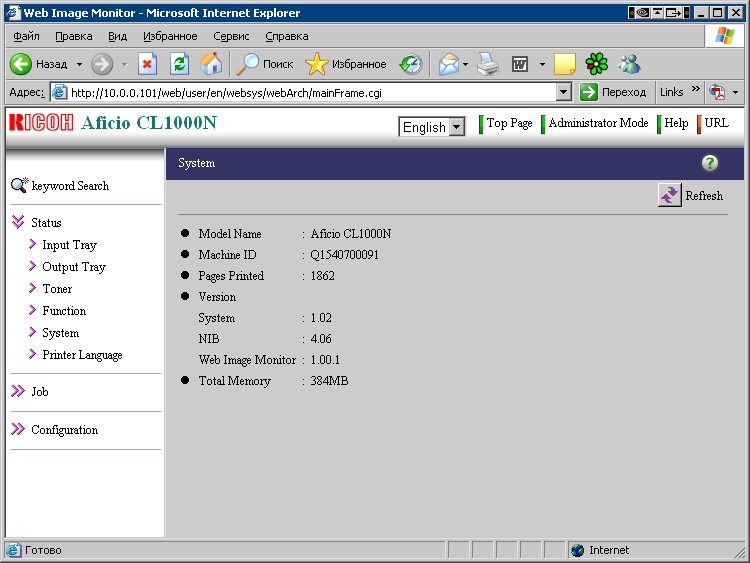Screen dimensions: 750x563
Task: Open Избранное favorites star button
Action: click(x=346, y=64)
